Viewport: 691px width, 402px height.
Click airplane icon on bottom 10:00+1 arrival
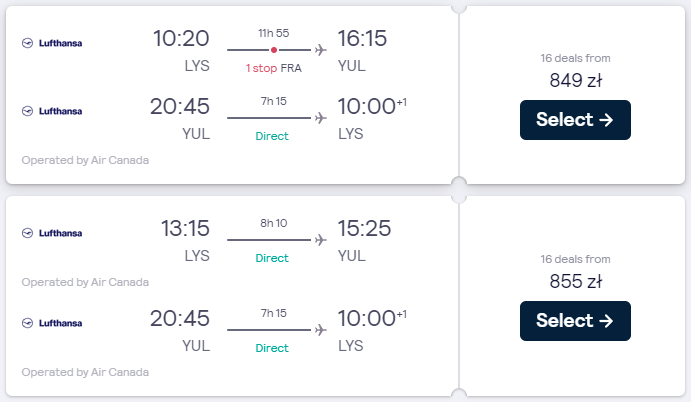[321, 330]
